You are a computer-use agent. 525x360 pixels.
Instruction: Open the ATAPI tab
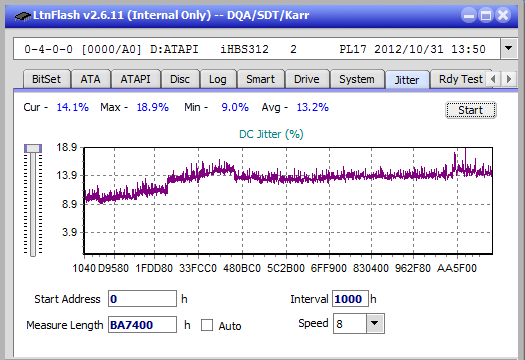point(135,79)
